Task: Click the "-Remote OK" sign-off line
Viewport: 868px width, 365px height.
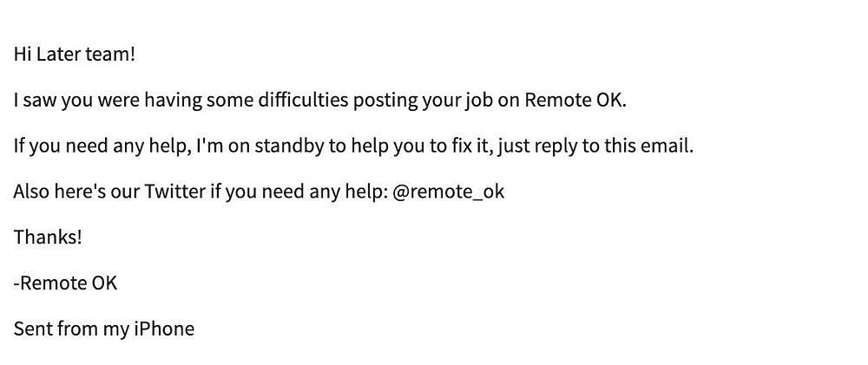Action: point(65,284)
